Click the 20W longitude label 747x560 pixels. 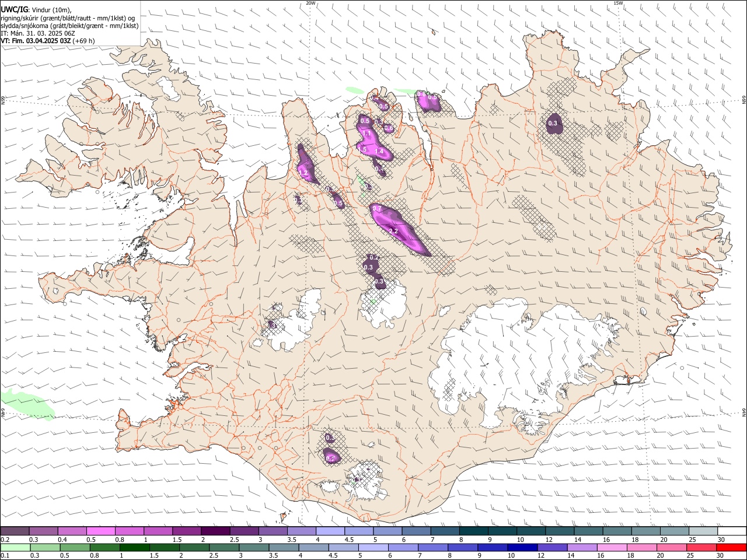(311, 3)
